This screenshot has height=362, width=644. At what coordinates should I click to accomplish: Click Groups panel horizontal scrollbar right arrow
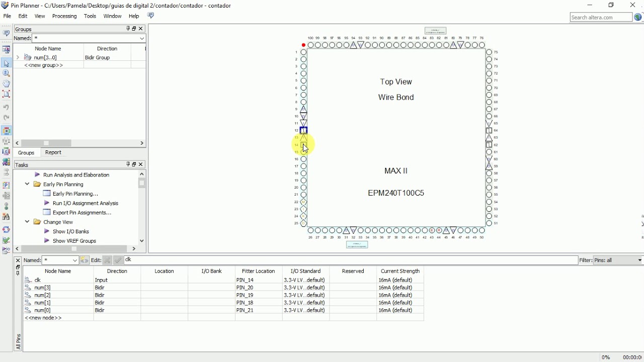click(142, 143)
